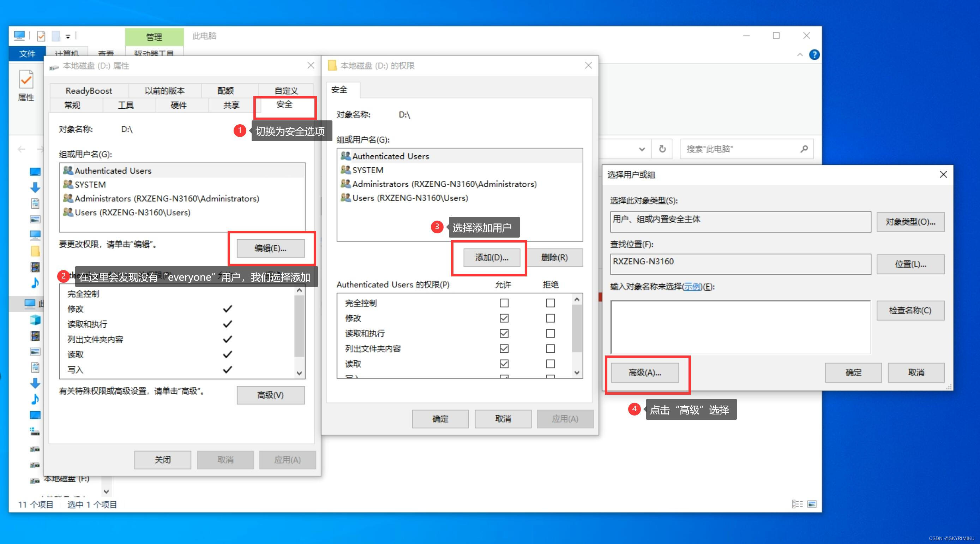This screenshot has width=980, height=544.
Task: Expand the Explorer address bar dropdown
Action: pyautogui.click(x=642, y=149)
